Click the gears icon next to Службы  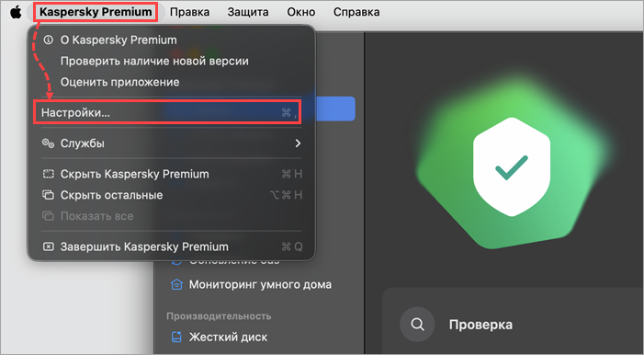point(49,143)
